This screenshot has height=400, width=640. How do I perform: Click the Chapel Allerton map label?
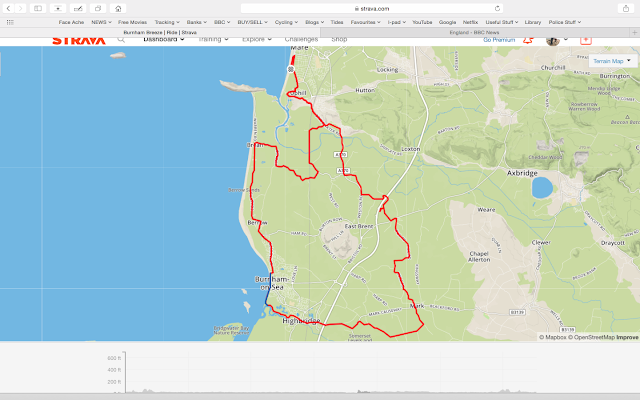[479, 256]
